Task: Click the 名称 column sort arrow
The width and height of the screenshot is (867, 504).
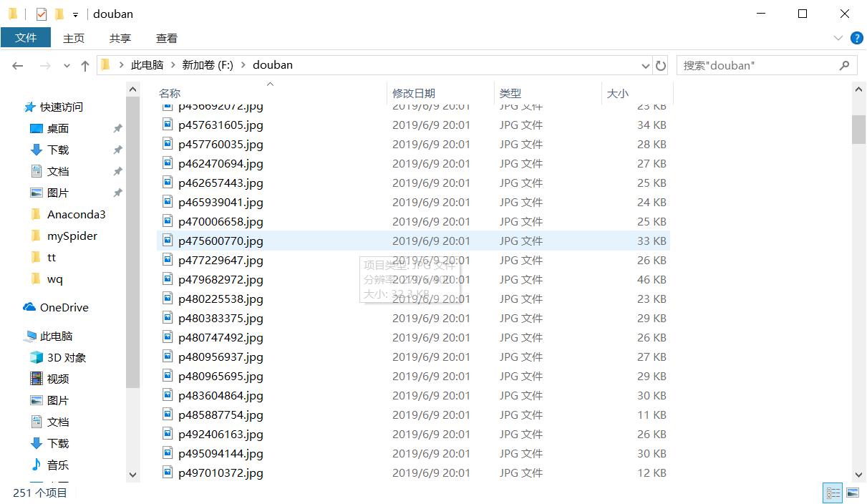Action: point(269,84)
